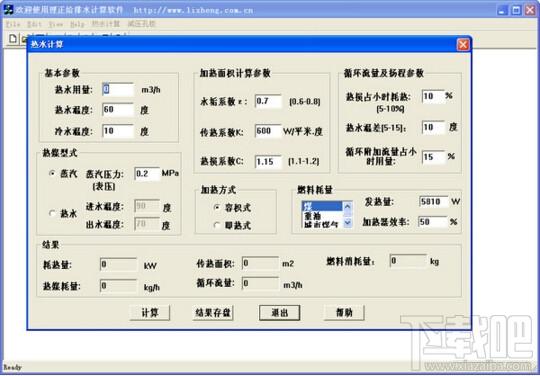This screenshot has width=540, height=376.
Task: Click the 热水用量 input field
Action: 118,90
